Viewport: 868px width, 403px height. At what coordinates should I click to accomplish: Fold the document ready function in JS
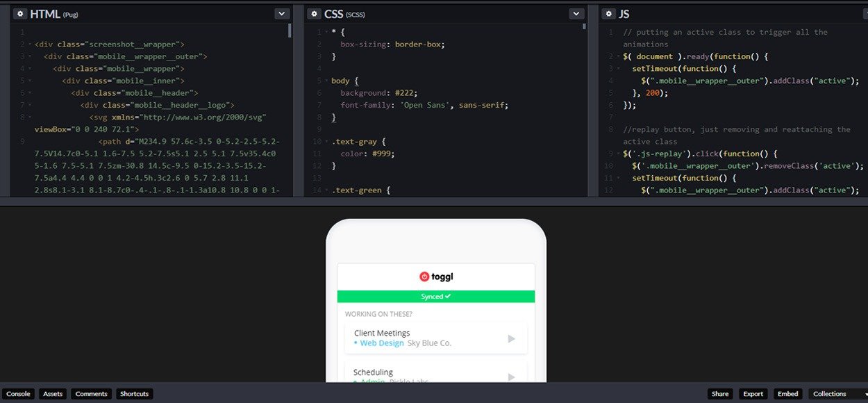coord(617,56)
